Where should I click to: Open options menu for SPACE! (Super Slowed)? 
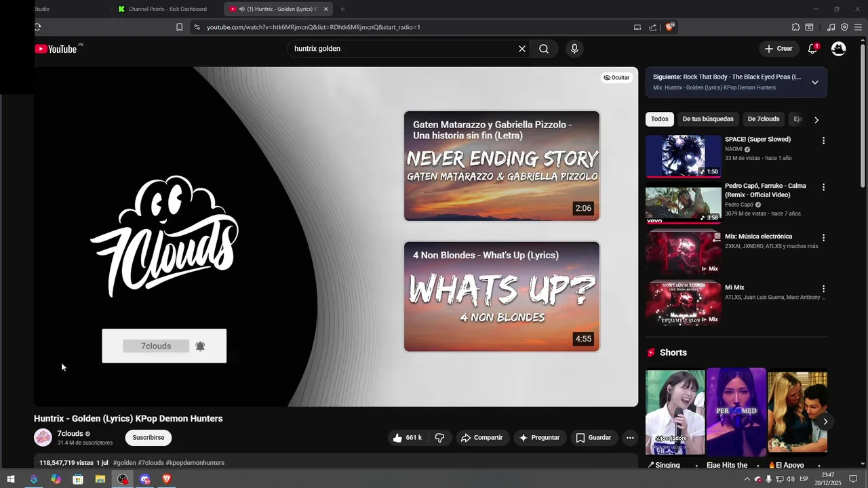tap(823, 140)
